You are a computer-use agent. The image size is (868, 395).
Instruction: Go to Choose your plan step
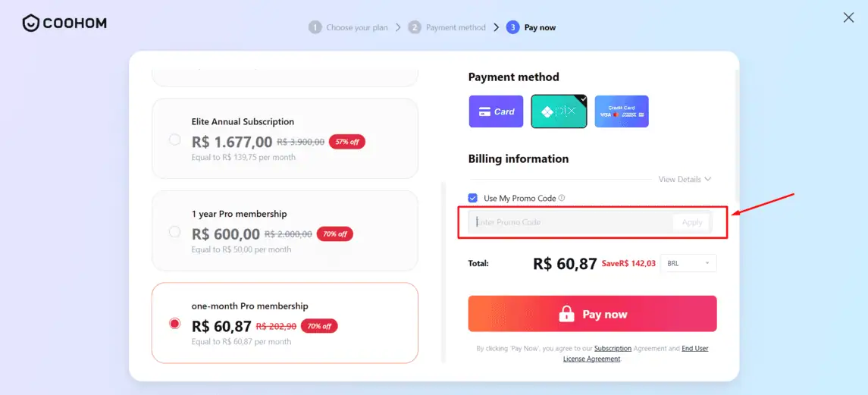348,27
